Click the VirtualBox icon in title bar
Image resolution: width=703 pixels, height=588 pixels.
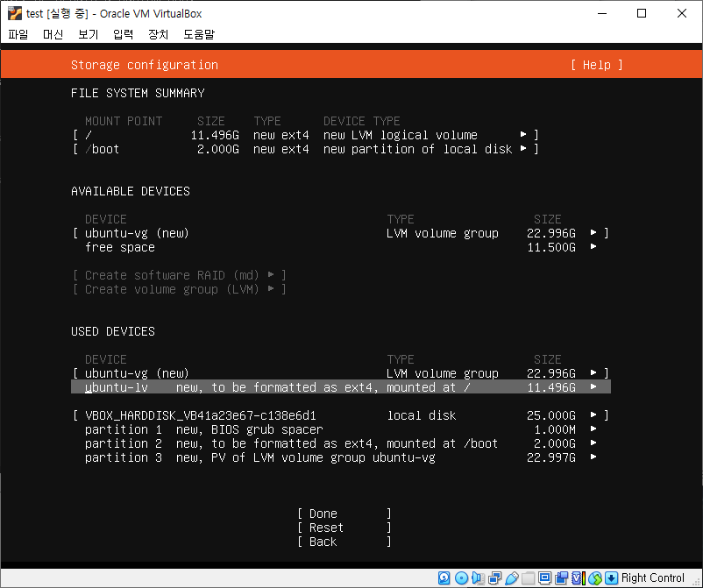click(15, 13)
